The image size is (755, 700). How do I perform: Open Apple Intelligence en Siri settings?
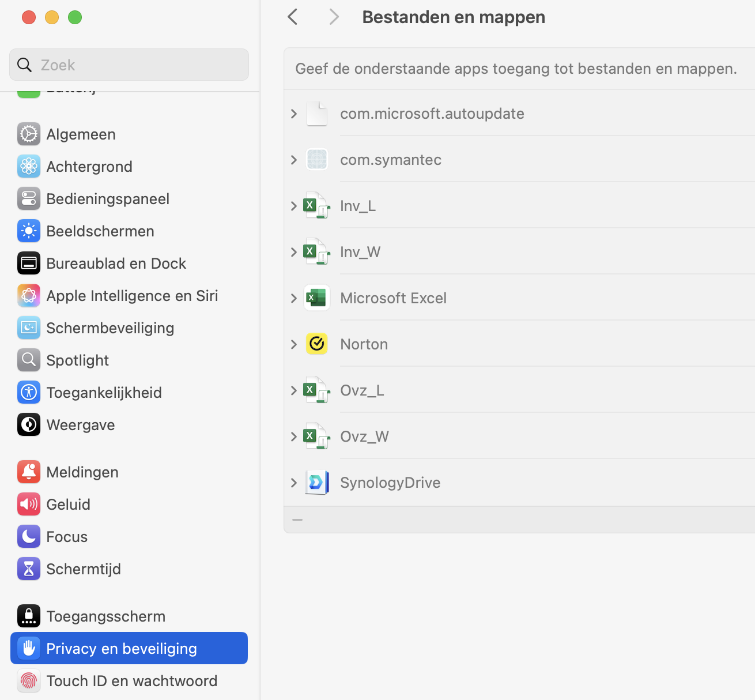click(132, 296)
